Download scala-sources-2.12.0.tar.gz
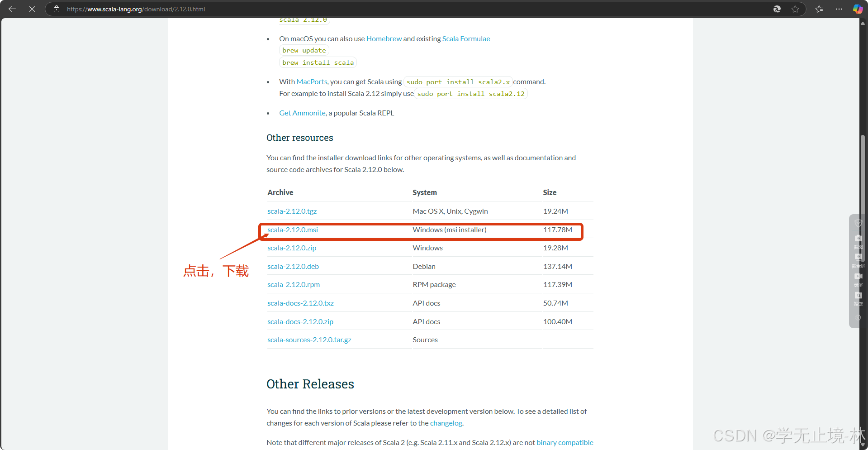The width and height of the screenshot is (868, 450). [309, 340]
